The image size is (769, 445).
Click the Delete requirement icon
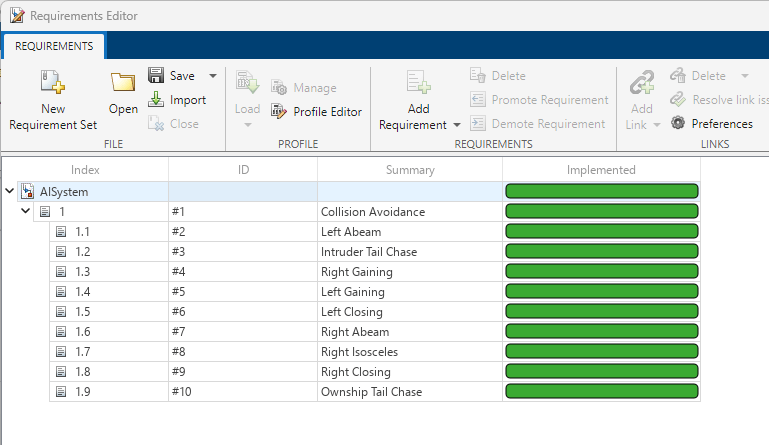[477, 75]
